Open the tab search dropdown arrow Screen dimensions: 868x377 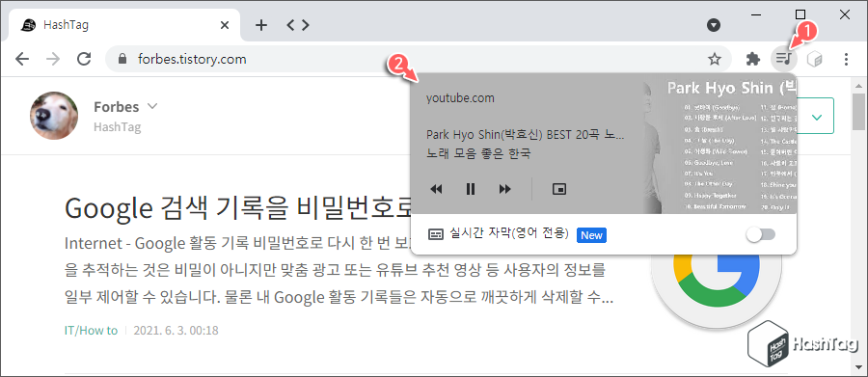(x=714, y=25)
